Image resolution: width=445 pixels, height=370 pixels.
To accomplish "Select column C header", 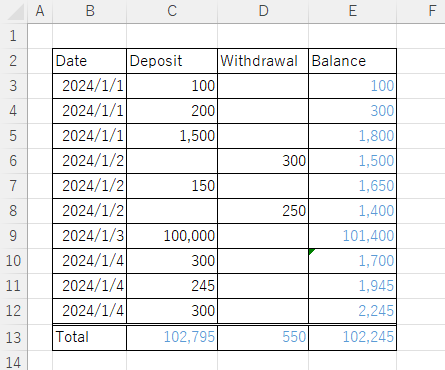I will click(172, 11).
